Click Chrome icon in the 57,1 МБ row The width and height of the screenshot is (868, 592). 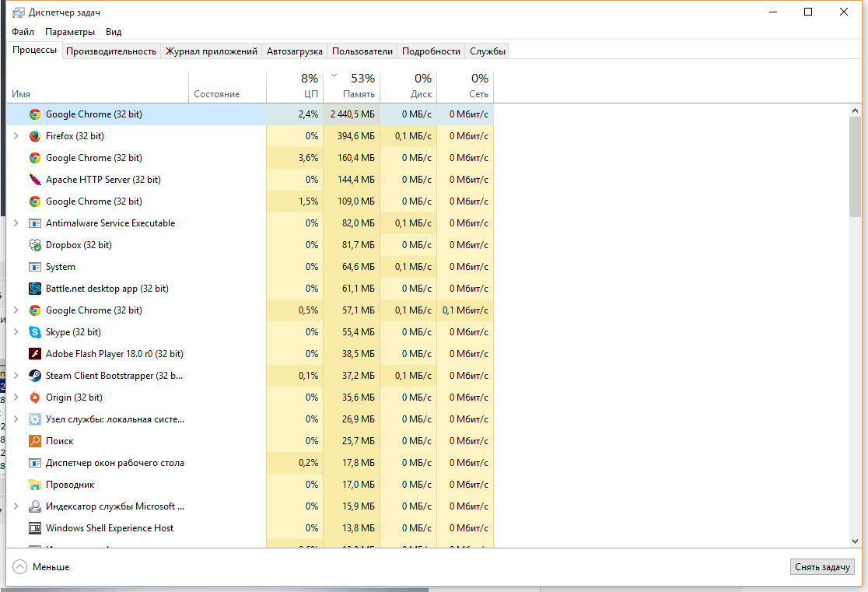tap(35, 310)
